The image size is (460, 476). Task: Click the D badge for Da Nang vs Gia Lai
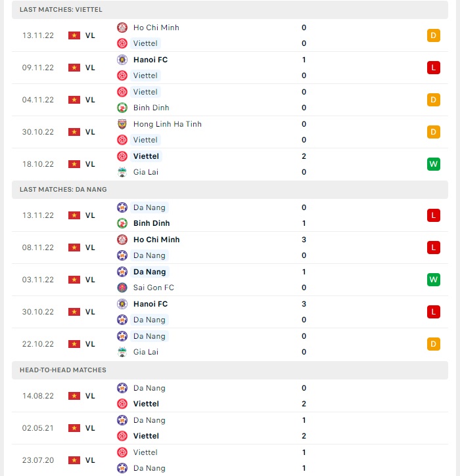coord(433,344)
